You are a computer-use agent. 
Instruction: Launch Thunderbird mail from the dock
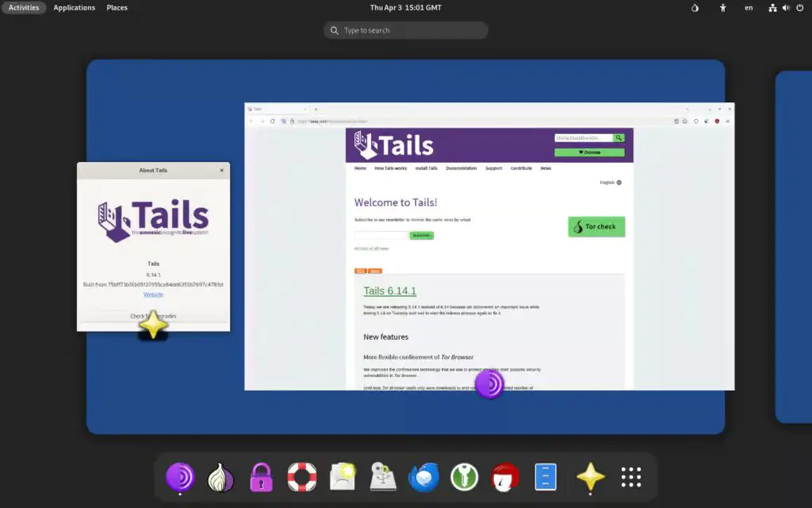pyautogui.click(x=423, y=477)
